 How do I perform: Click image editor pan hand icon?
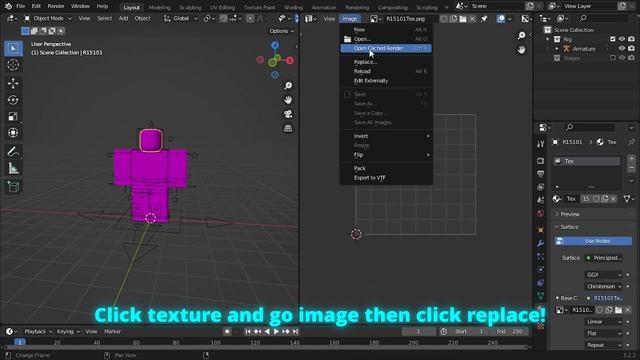pos(522,50)
